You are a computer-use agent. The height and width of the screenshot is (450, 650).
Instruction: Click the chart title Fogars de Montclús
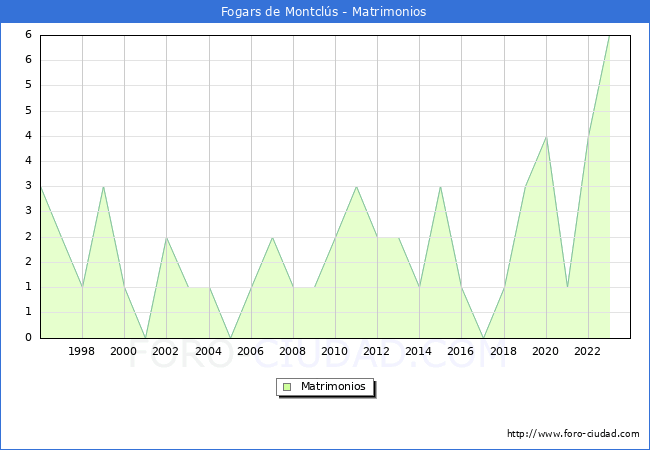click(x=324, y=12)
